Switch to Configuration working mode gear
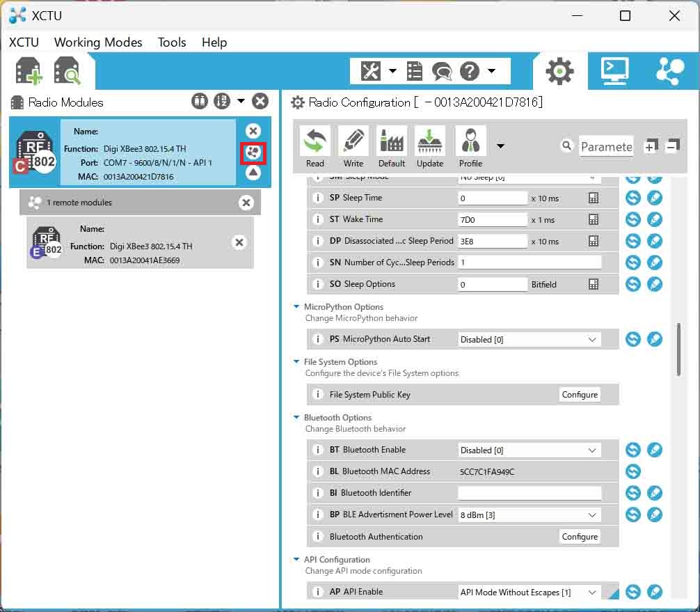Screen dimensions: 700x612 [x=559, y=71]
